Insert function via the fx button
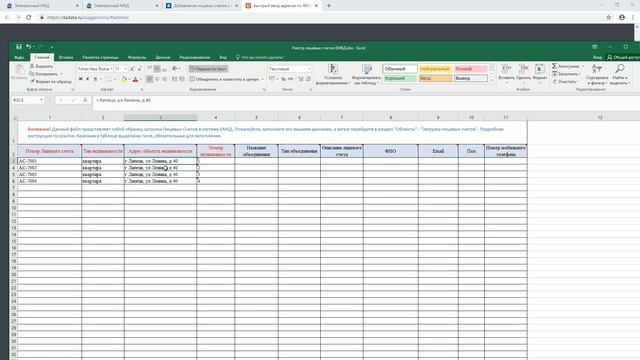This screenshot has width=640, height=360. tap(85, 100)
